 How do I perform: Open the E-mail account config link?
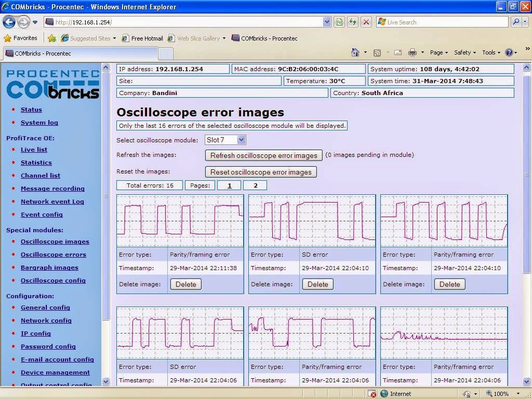[x=57, y=360]
